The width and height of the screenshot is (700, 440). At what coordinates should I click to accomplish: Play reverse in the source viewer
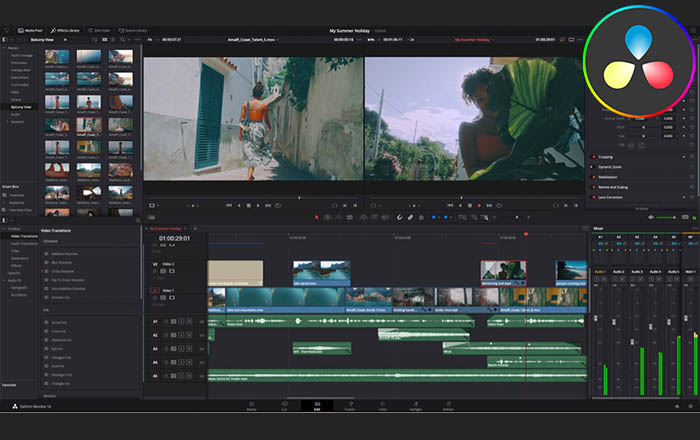pos(239,205)
